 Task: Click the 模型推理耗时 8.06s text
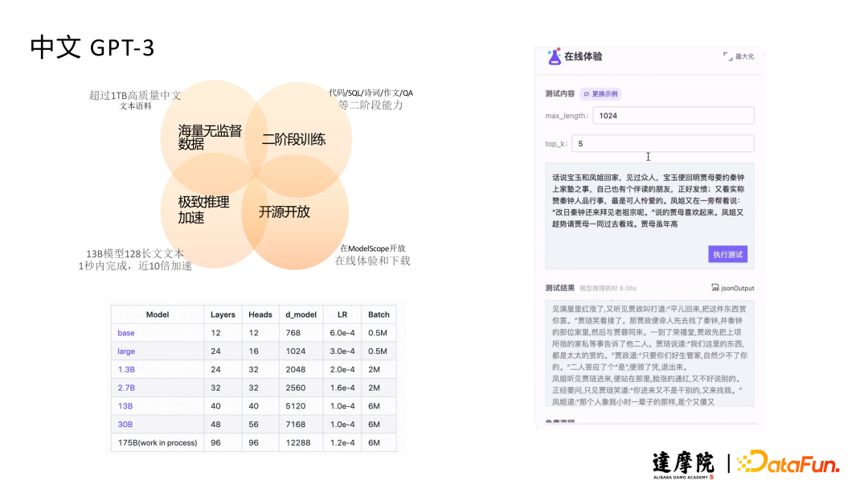tap(608, 288)
